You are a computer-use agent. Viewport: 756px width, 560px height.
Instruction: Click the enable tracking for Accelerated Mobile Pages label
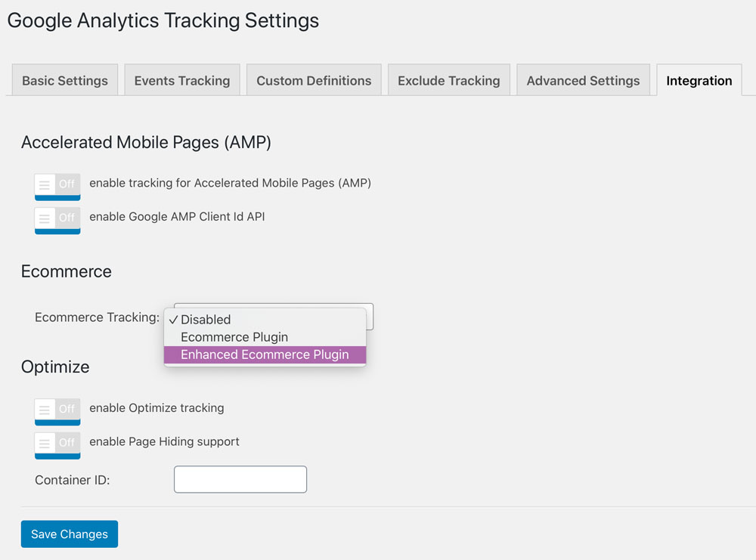[x=230, y=183]
